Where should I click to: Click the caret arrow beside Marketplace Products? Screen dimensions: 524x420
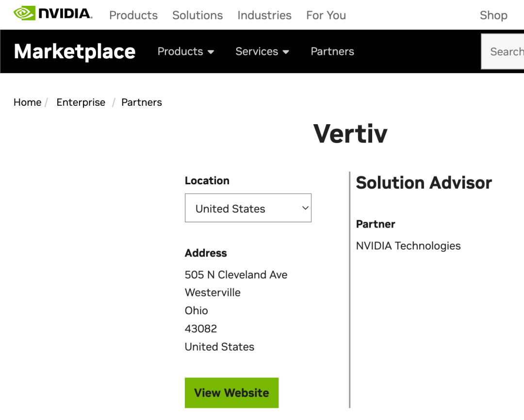[x=211, y=52]
